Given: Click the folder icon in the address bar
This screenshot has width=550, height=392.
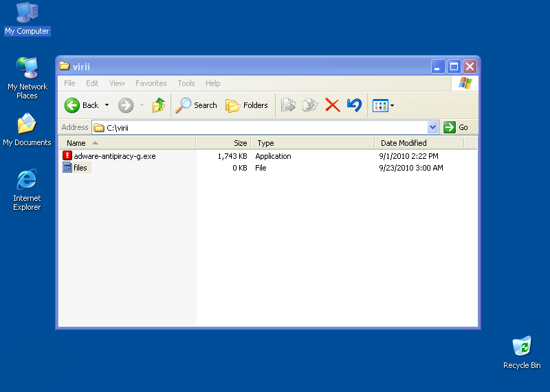Looking at the screenshot, I should [99, 128].
